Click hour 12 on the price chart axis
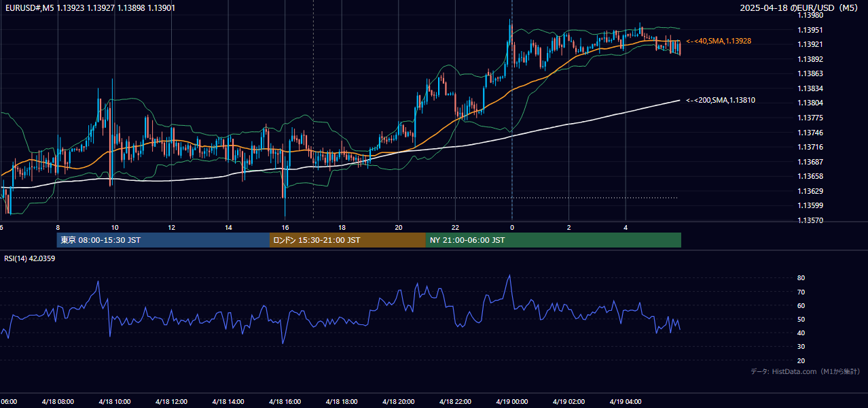 pyautogui.click(x=172, y=228)
